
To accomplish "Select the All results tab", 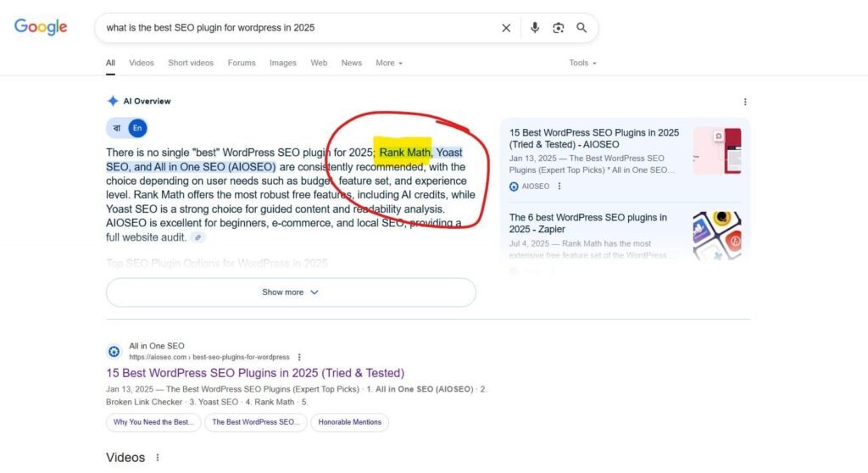I will click(x=111, y=63).
